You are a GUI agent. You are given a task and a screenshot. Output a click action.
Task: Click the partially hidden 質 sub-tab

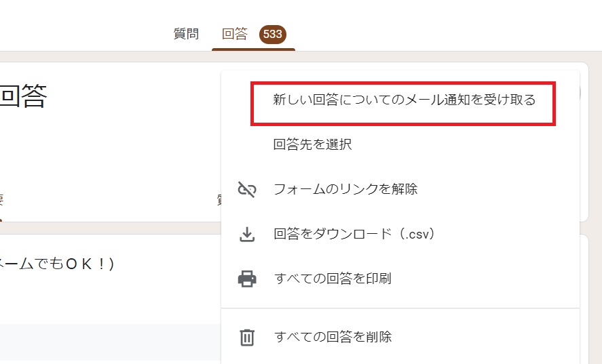[x=219, y=199]
